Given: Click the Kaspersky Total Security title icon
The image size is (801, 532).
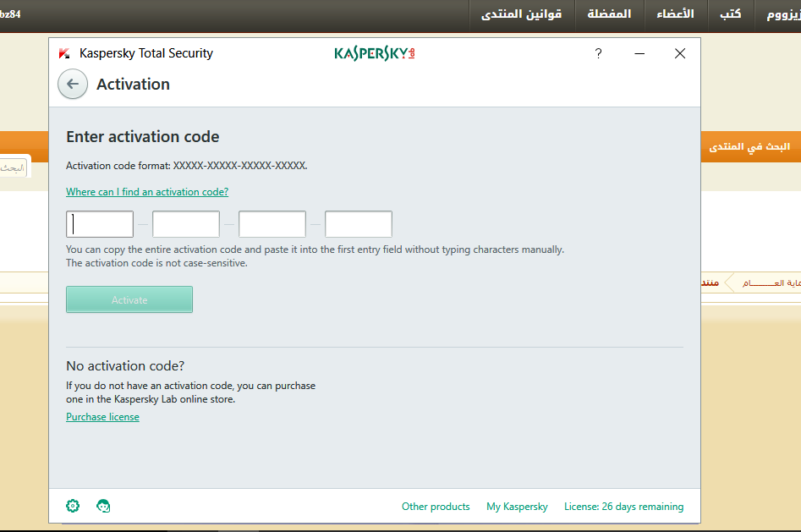Looking at the screenshot, I should 64,53.
